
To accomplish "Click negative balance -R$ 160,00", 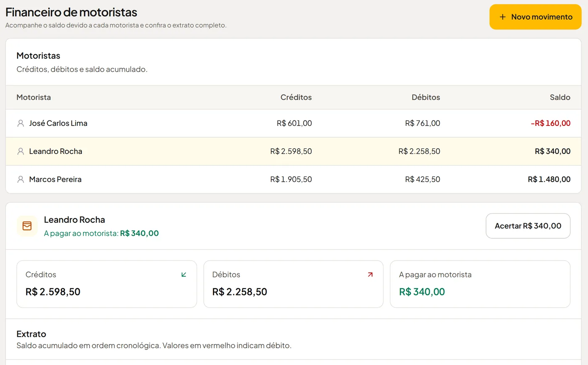I will pyautogui.click(x=551, y=123).
